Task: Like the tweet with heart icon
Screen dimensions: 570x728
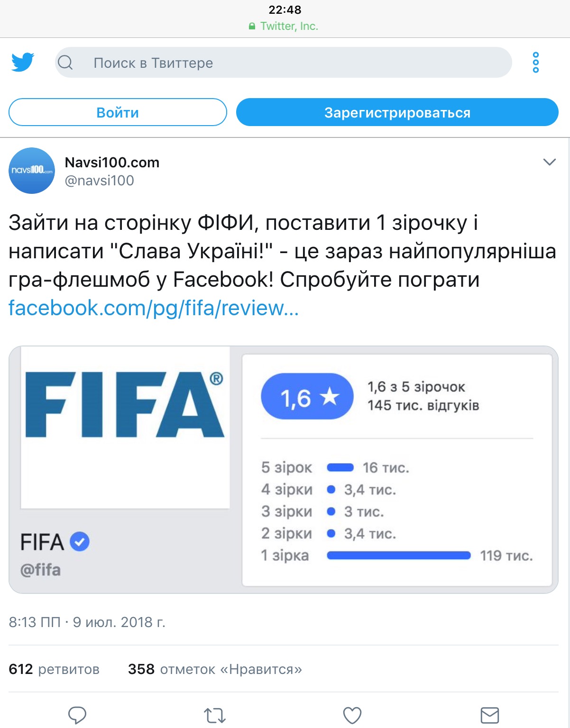Action: click(352, 715)
